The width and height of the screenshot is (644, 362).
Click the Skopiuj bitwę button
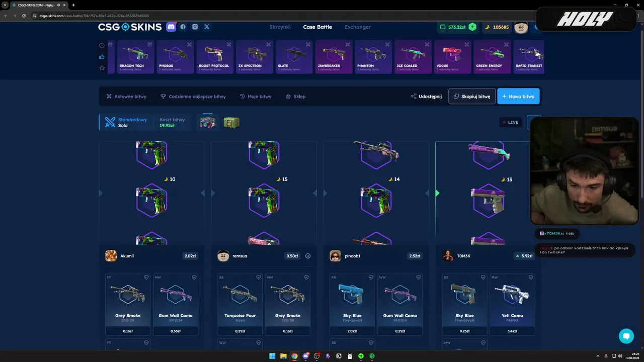click(472, 97)
